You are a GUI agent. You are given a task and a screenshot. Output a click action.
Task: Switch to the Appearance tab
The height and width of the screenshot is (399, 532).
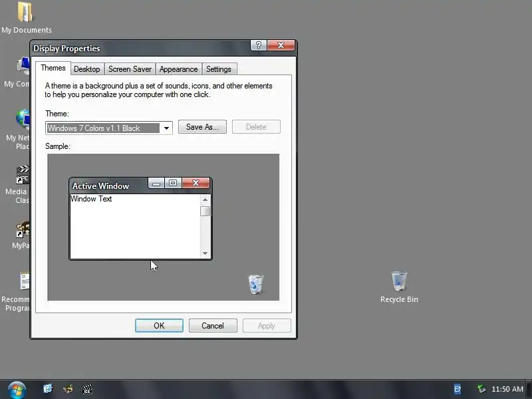coord(178,69)
